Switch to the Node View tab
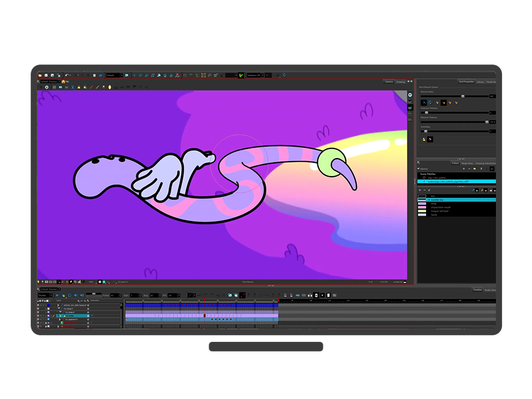Screen dimensions: 532x399 click(467, 163)
